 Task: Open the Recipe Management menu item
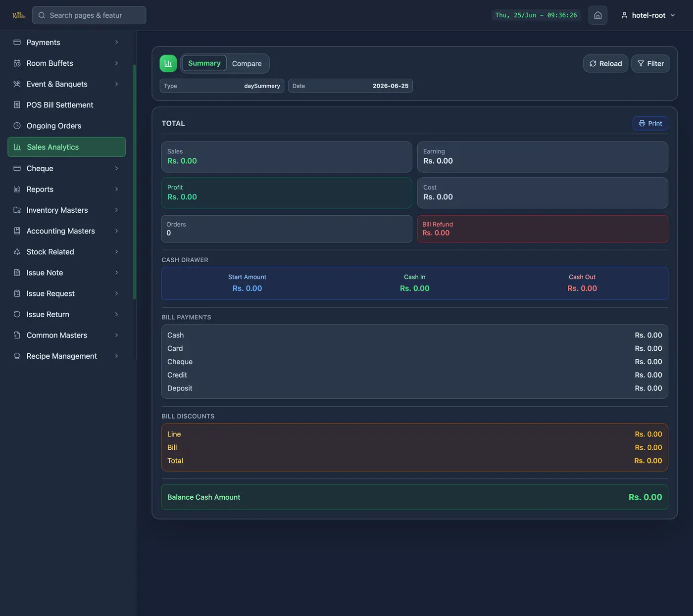[x=66, y=356]
